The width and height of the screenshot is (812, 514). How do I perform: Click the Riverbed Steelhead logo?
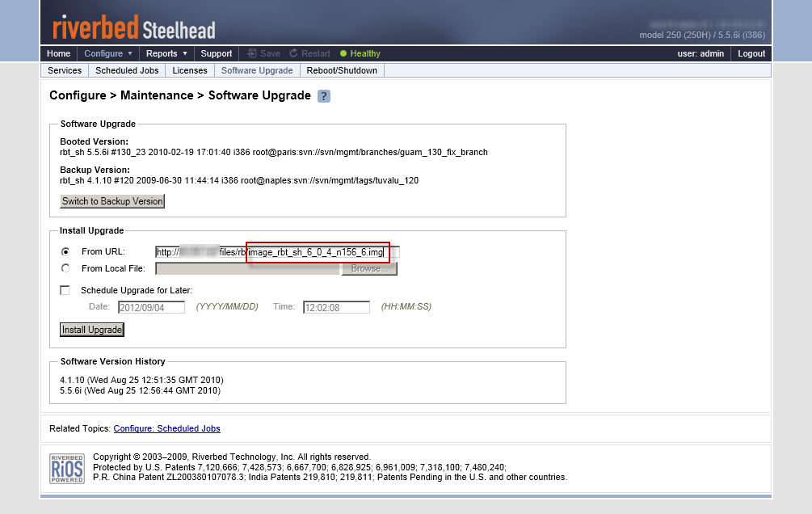click(133, 28)
